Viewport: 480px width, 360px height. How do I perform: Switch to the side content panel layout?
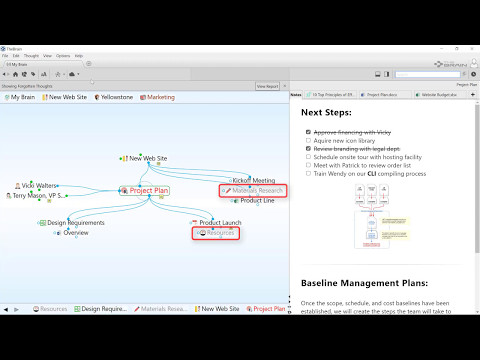pyautogui.click(x=387, y=74)
